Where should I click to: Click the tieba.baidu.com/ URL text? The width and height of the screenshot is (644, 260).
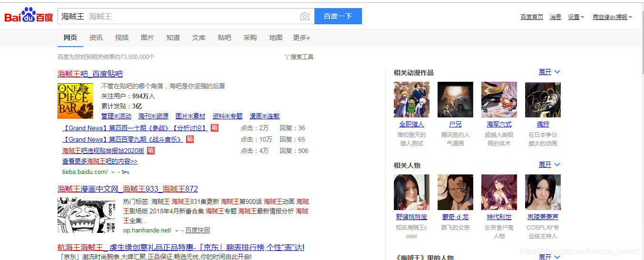[x=85, y=172]
